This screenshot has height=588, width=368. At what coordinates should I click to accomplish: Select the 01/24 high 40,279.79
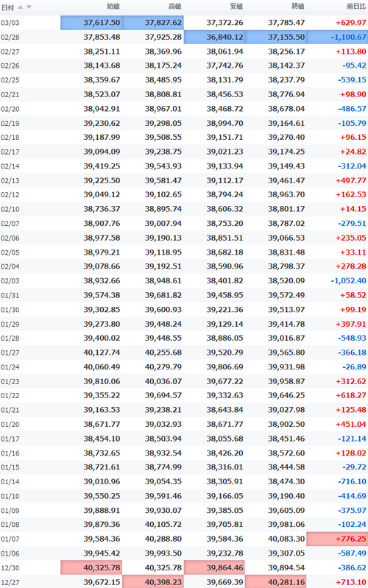163,366
